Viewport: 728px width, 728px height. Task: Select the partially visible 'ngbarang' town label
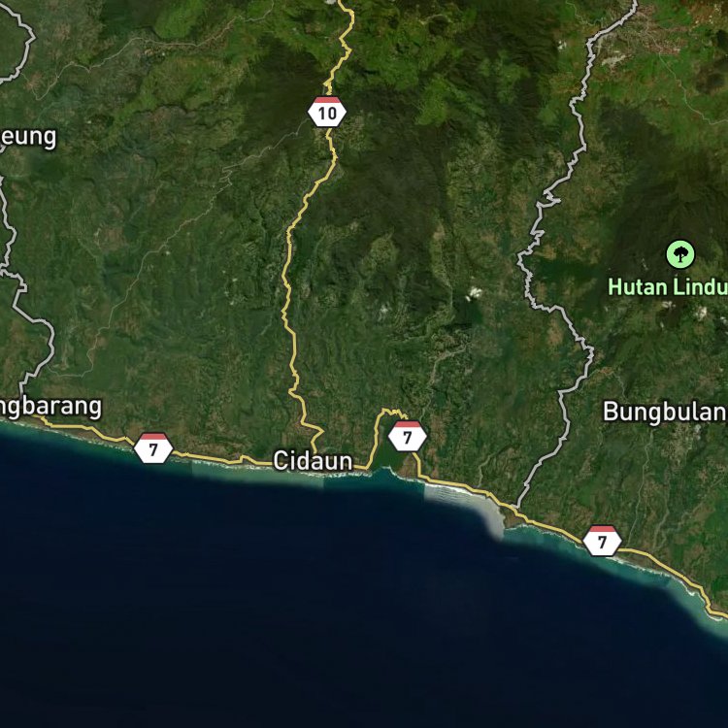pos(50,408)
